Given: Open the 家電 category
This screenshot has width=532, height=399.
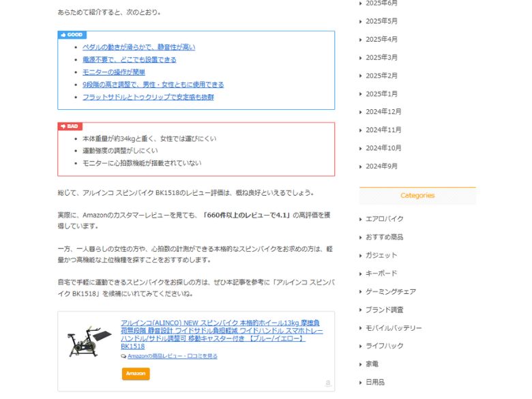Looking at the screenshot, I should pos(372,364).
